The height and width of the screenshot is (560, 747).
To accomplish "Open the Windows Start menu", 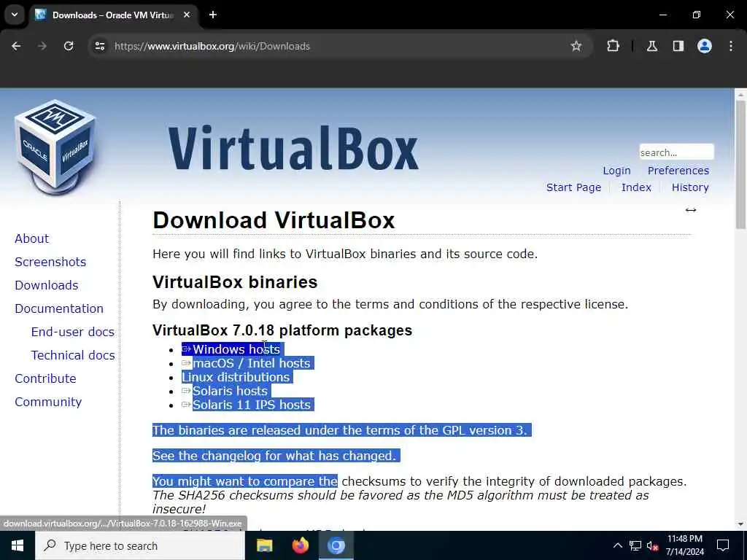I will tap(18, 545).
